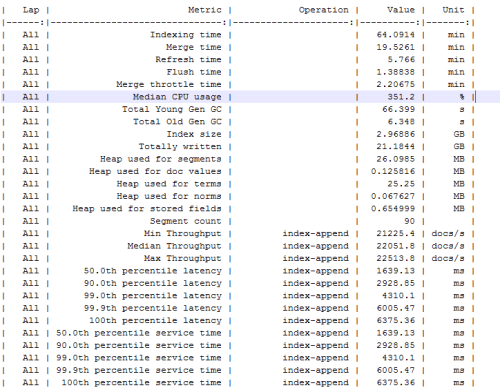The height and width of the screenshot is (390, 500).
Task: Click the Merge throttle time label
Action: (x=169, y=84)
